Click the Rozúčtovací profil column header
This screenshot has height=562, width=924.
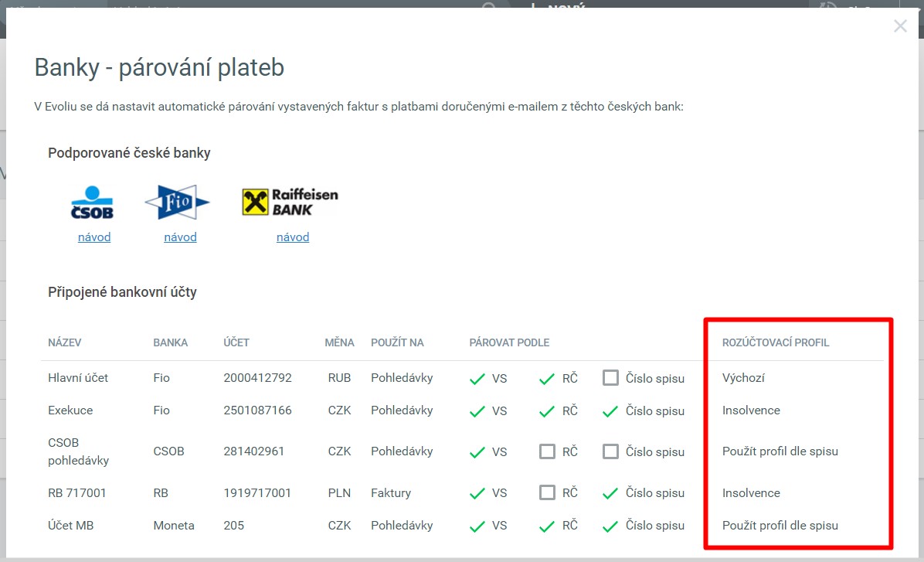click(x=775, y=342)
